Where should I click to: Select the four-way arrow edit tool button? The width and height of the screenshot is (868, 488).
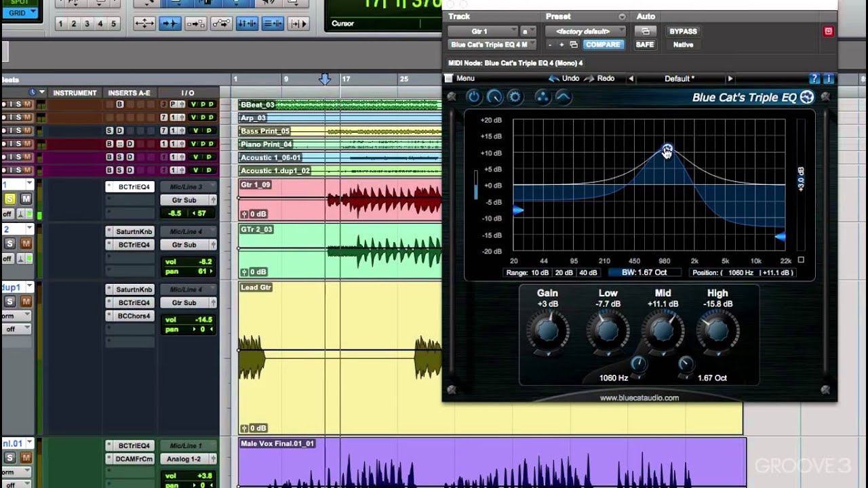tap(144, 24)
